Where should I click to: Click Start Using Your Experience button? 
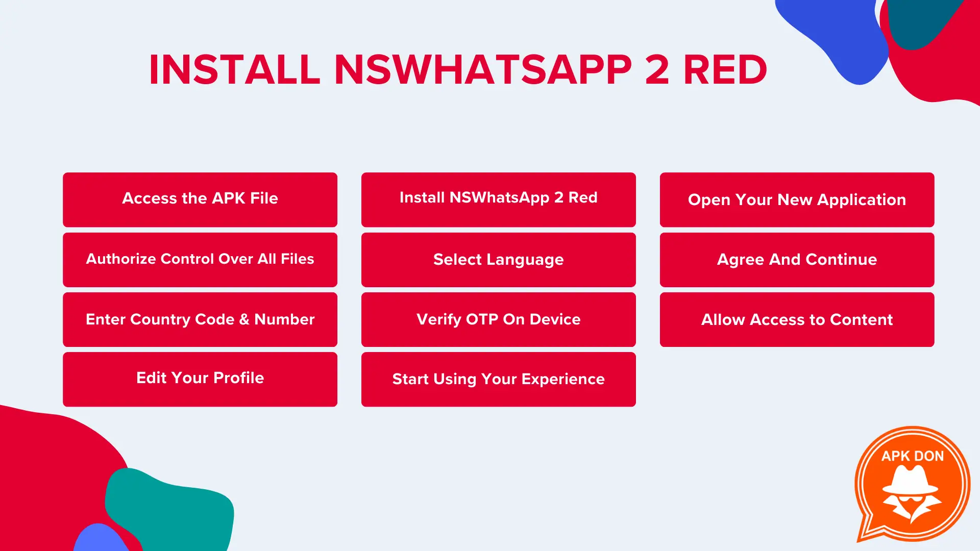click(x=498, y=379)
